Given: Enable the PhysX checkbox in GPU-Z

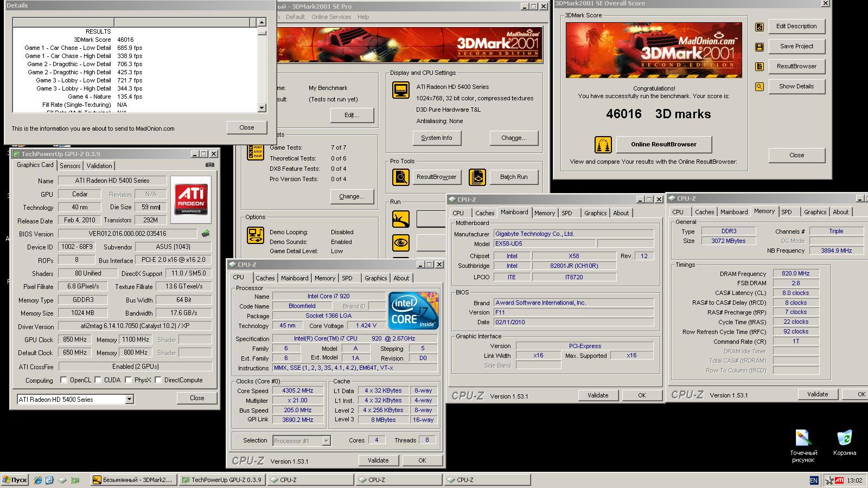Looking at the screenshot, I should [128, 380].
